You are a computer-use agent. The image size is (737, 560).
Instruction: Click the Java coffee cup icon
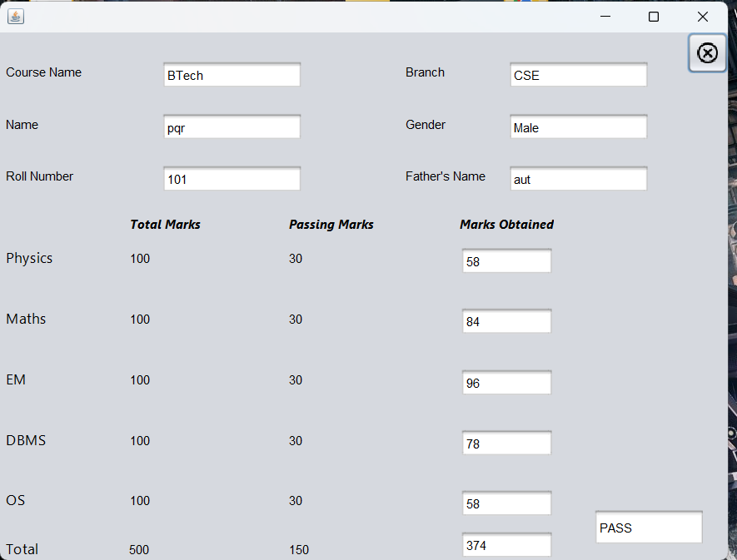pyautogui.click(x=16, y=16)
